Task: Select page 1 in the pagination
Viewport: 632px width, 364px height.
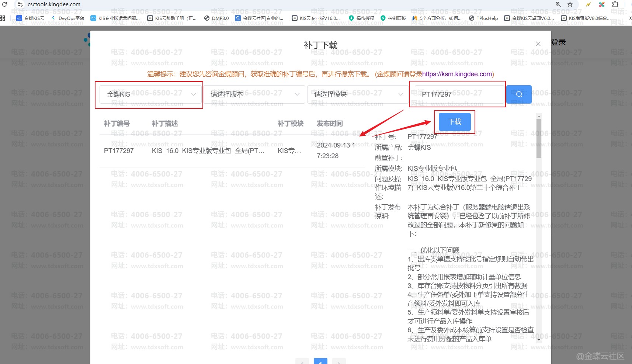Action: [320, 361]
